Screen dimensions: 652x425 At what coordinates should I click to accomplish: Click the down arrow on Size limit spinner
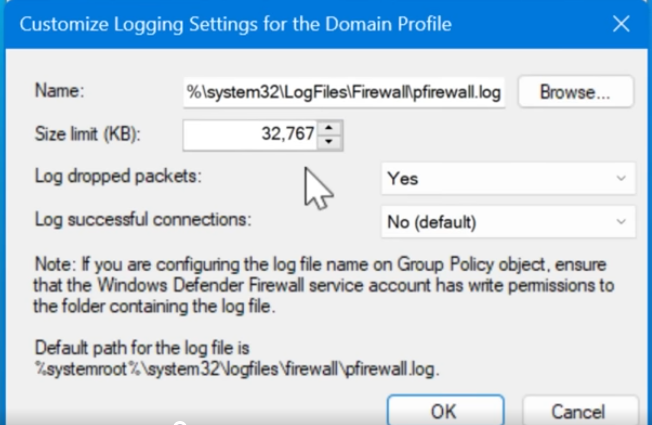coord(331,142)
